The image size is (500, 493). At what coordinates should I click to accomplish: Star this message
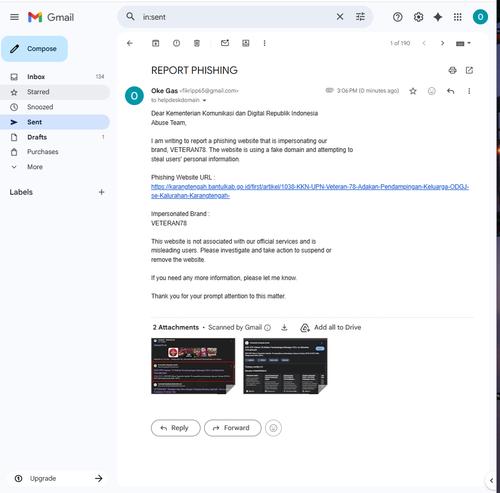pos(413,91)
